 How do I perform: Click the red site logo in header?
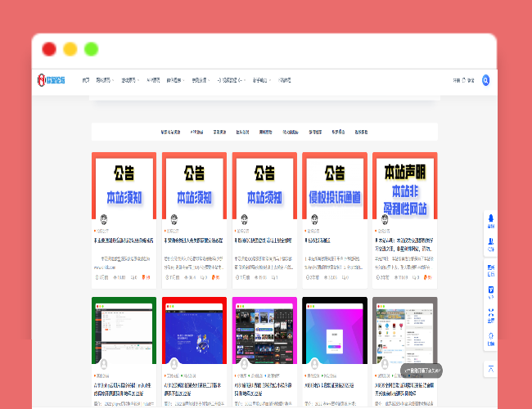51,80
